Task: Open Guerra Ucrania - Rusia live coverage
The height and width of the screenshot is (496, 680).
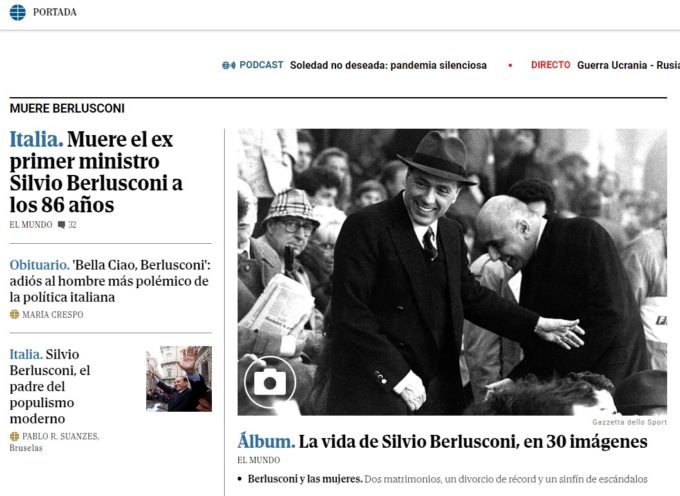Action: tap(628, 65)
